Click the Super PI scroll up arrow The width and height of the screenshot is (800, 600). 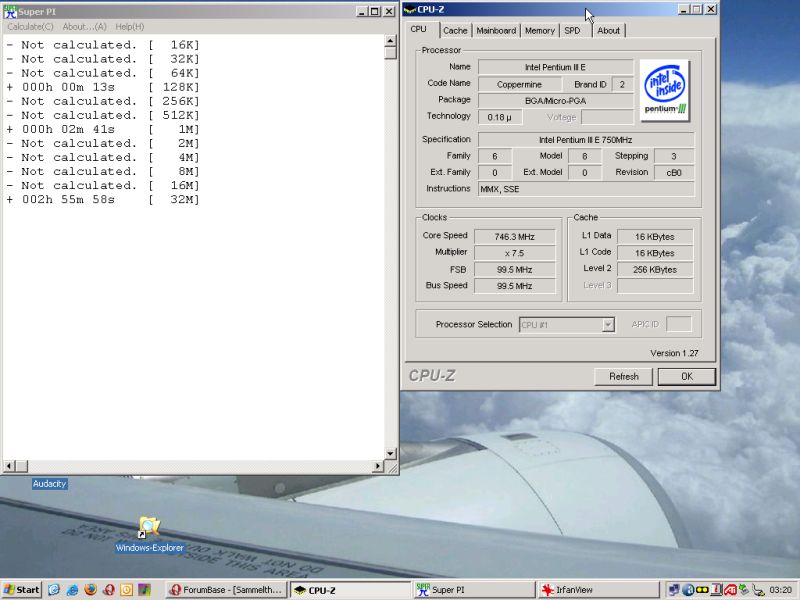pos(390,41)
